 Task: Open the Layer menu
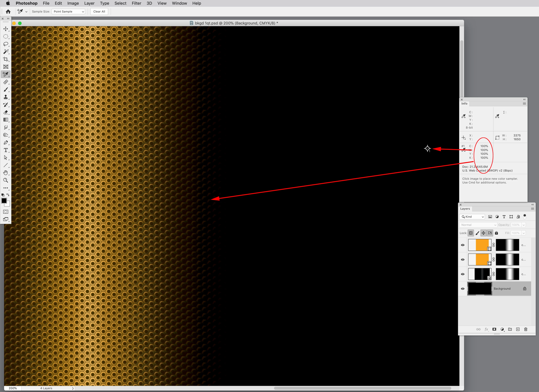pos(89,3)
